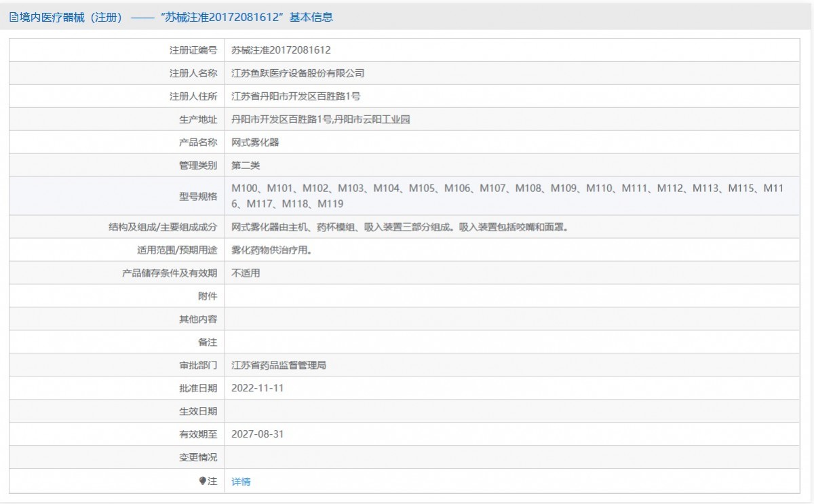This screenshot has width=814, height=504.
Task: Click production address 丹阳市开发区百胜路1号,丹阳市云阳工业园
Action: (321, 119)
